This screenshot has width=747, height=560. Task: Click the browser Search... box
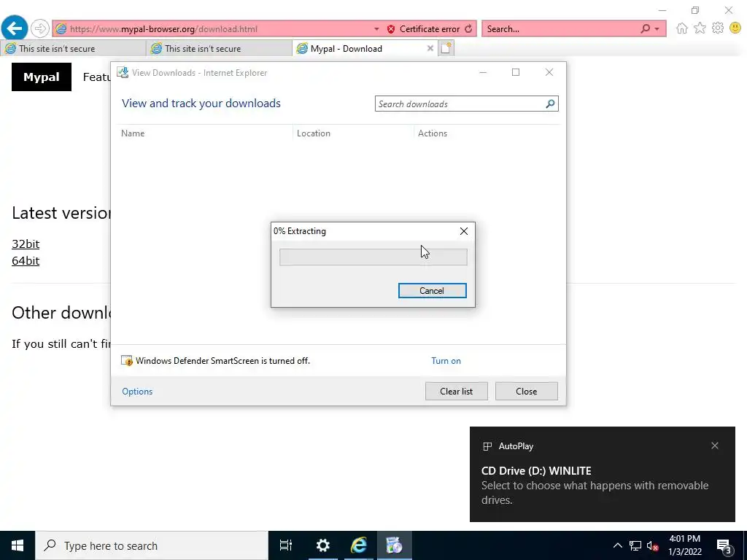click(561, 29)
